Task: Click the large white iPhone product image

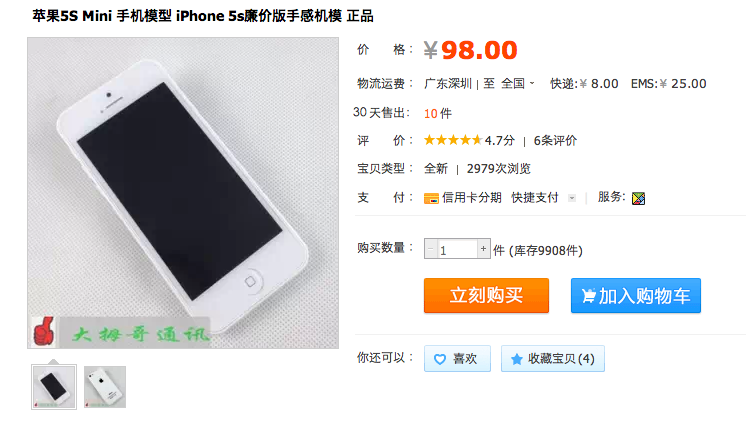Action: tap(183, 193)
